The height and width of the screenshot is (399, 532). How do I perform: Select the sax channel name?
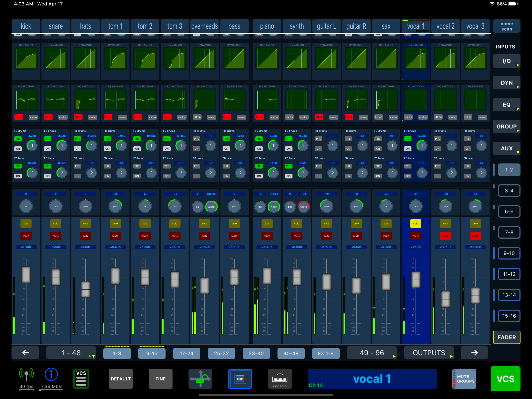pos(386,26)
